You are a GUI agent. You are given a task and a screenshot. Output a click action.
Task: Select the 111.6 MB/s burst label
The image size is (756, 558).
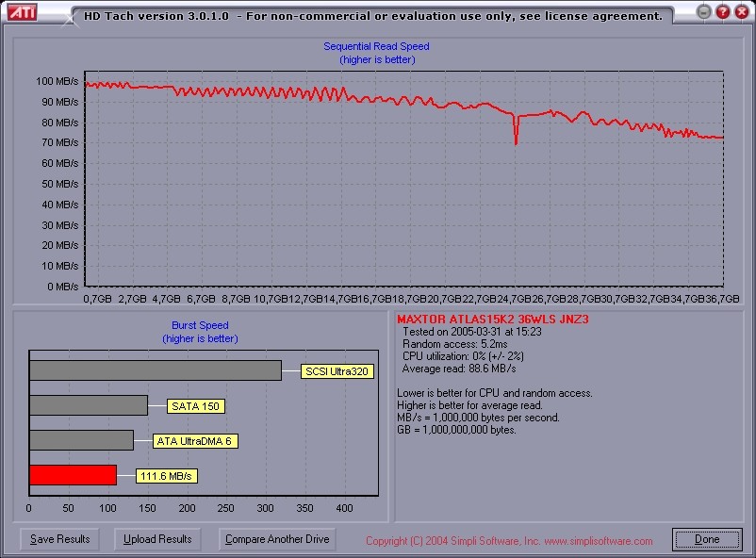166,476
